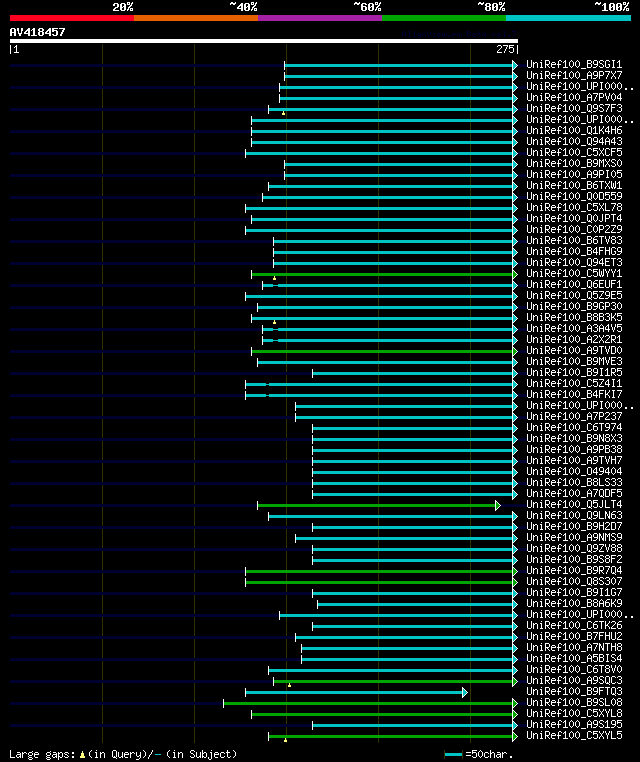640x762 pixels.
Task: Open hit UniRef100_B9N8X3
Action: tap(574, 438)
